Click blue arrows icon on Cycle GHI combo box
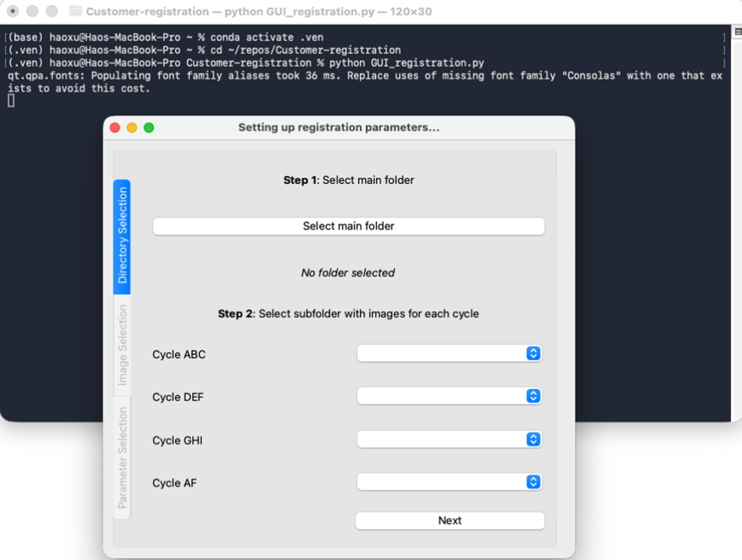742x560 pixels. coord(533,440)
